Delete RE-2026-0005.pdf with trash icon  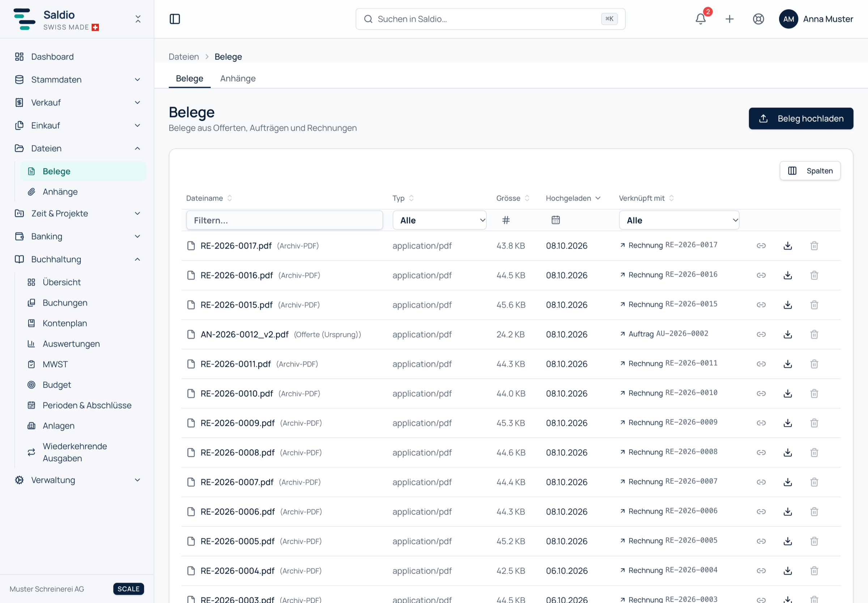[x=814, y=541]
